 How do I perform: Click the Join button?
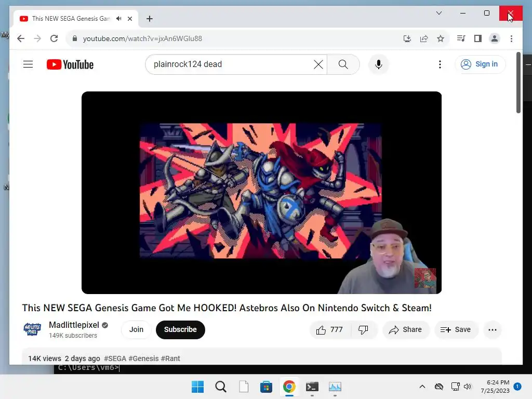tap(136, 329)
